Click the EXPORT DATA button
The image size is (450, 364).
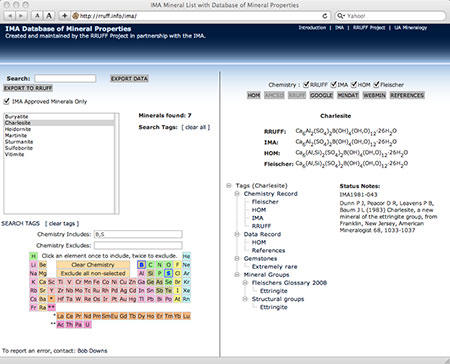click(129, 79)
